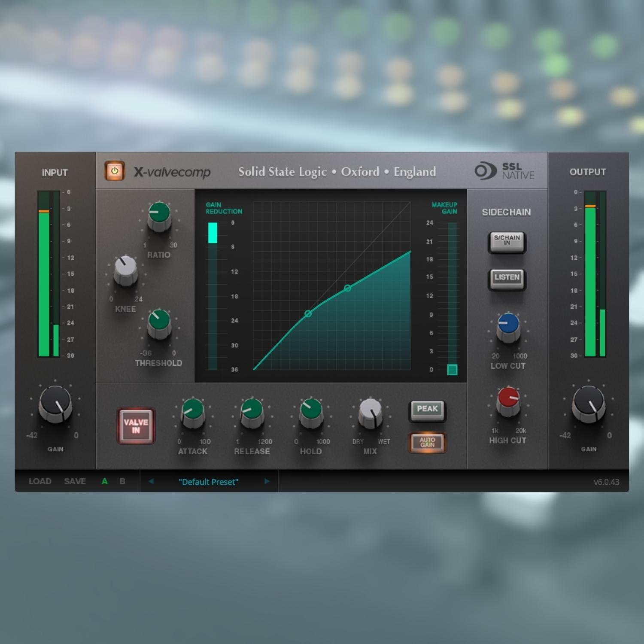Click the SIDECHAIN section heading
Image resolution: width=644 pixels, height=644 pixels.
(506, 212)
